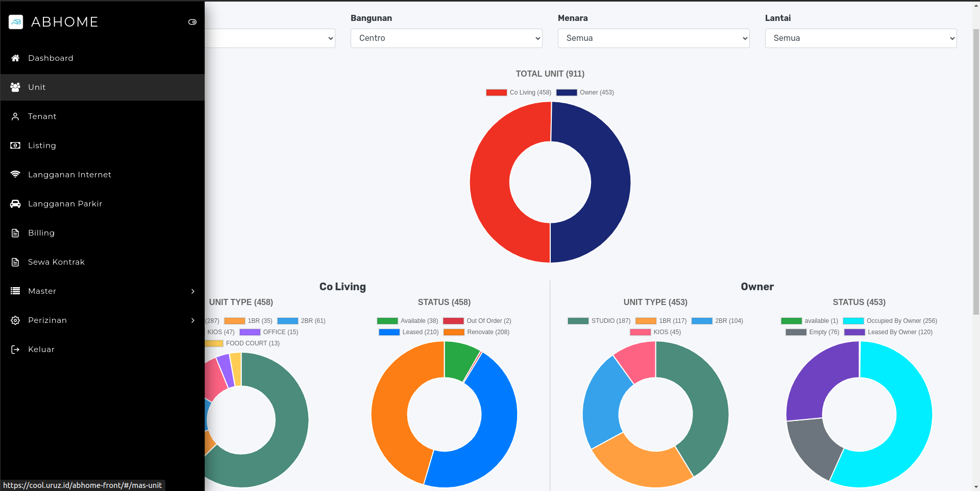Expand the Master submenu chevron
980x491 pixels.
(x=192, y=291)
